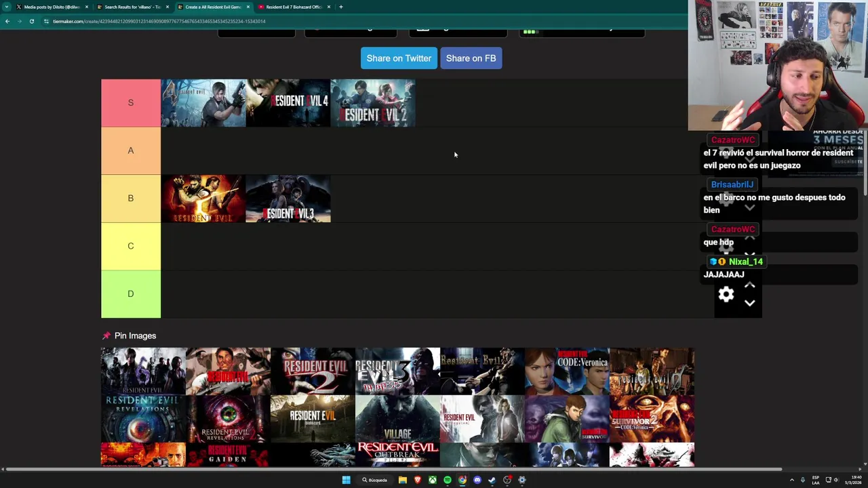Screen dimensions: 868x488
Task: Open the tab search dropdown arrow
Action: point(7,7)
